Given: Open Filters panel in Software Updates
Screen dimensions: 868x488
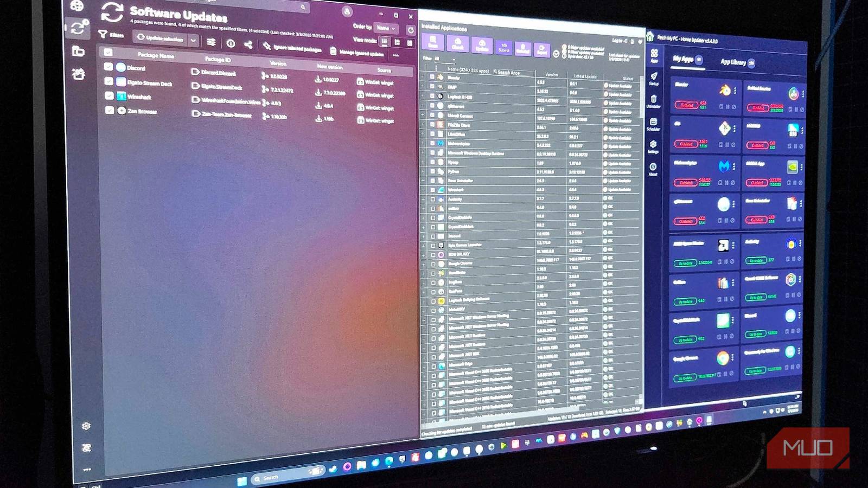Looking at the screenshot, I should 111,35.
